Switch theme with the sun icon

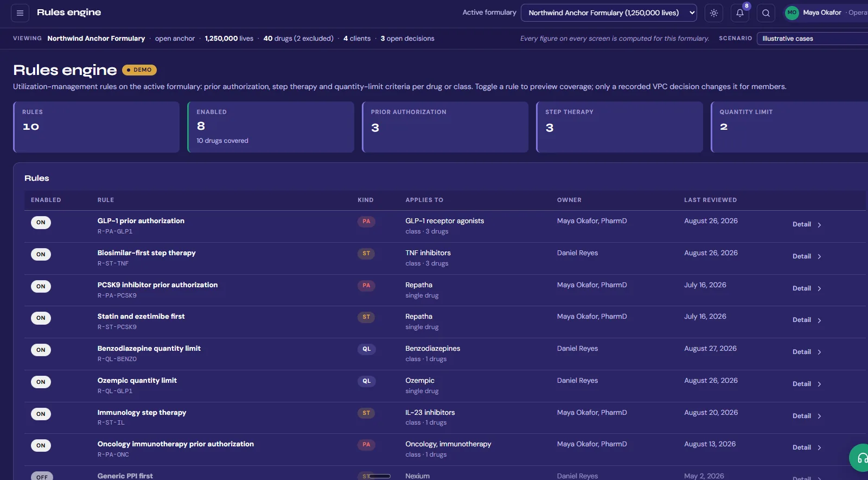tap(714, 13)
